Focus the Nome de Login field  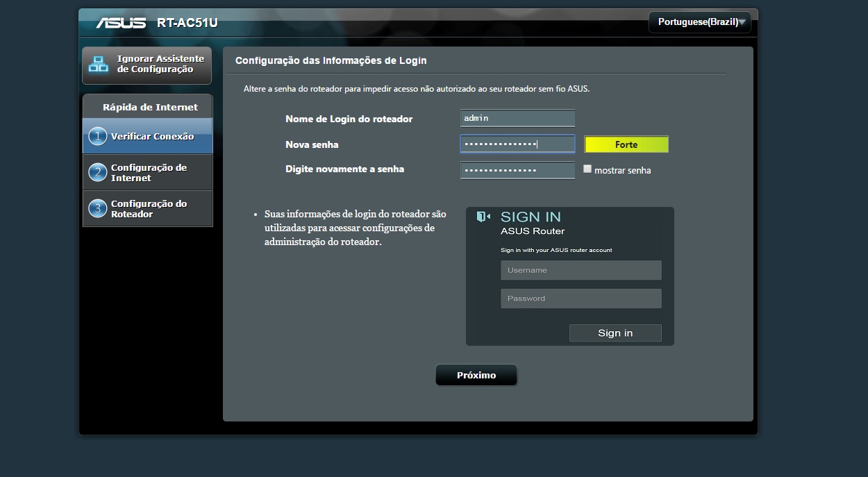click(x=517, y=118)
